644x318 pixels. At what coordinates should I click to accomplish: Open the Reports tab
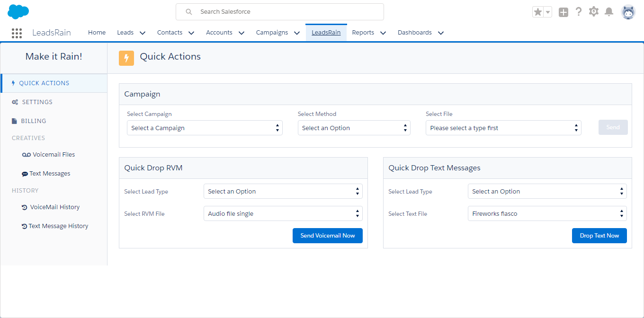click(363, 33)
